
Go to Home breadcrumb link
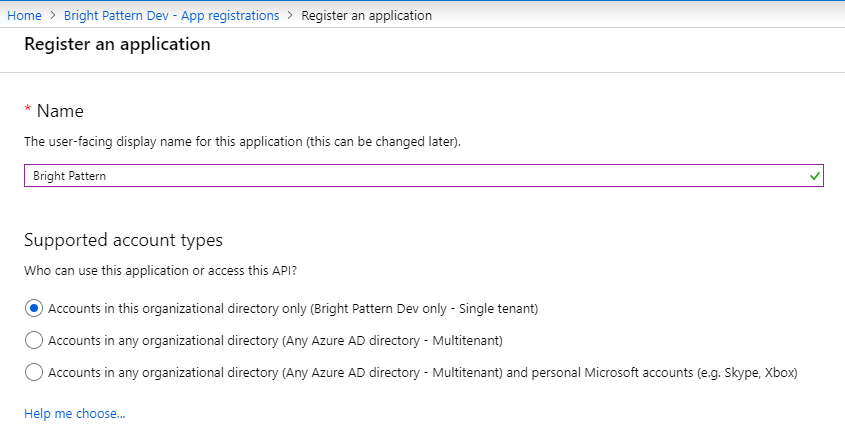24,16
